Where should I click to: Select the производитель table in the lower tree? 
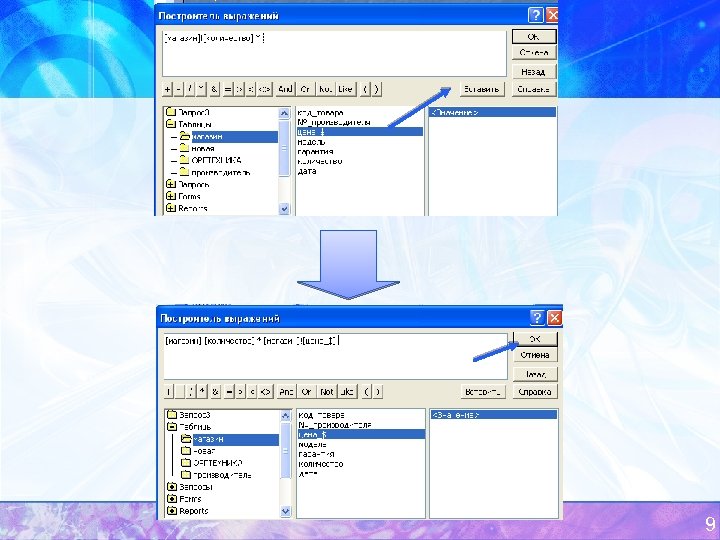[x=222, y=475]
